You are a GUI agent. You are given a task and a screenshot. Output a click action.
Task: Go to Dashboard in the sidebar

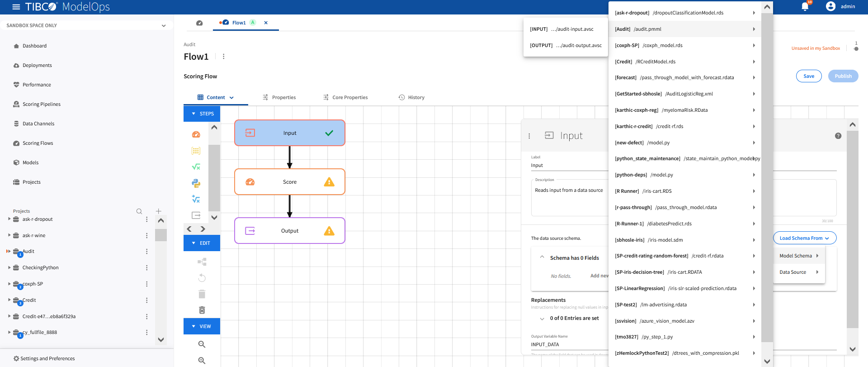click(34, 46)
